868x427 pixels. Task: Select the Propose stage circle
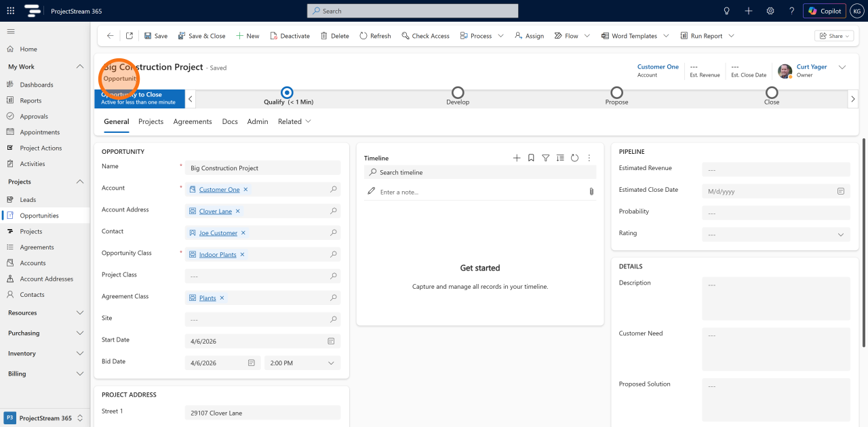(x=616, y=92)
